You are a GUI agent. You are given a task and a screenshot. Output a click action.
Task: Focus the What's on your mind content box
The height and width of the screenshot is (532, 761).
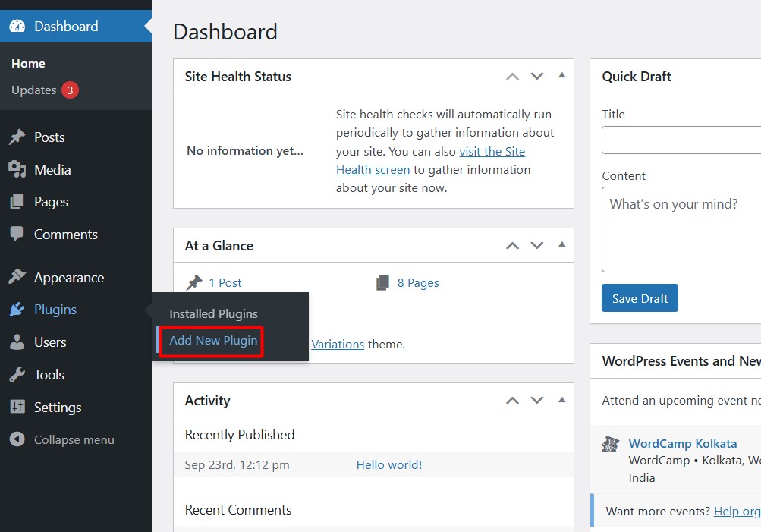pyautogui.click(x=681, y=230)
